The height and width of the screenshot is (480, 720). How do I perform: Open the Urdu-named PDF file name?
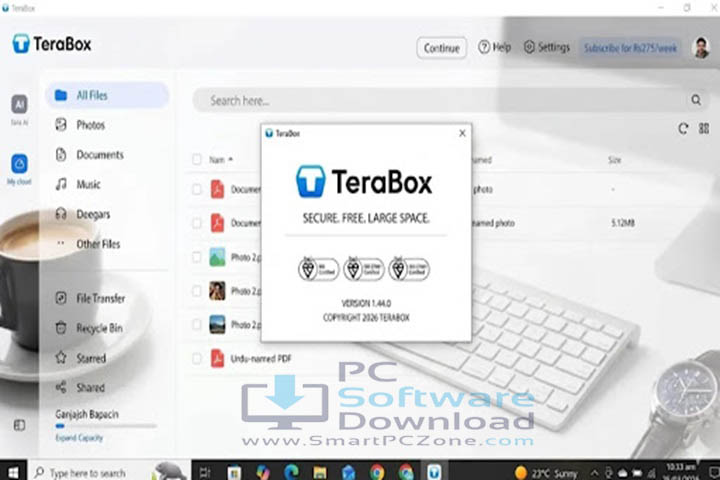261,358
